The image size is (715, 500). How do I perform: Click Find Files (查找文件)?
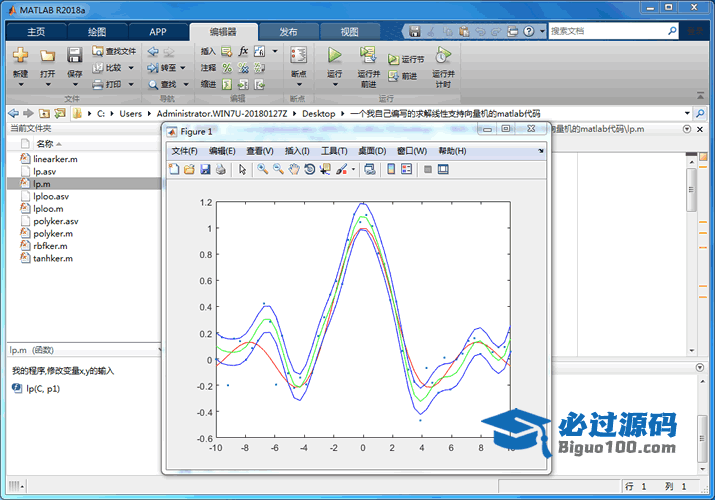click(x=114, y=51)
